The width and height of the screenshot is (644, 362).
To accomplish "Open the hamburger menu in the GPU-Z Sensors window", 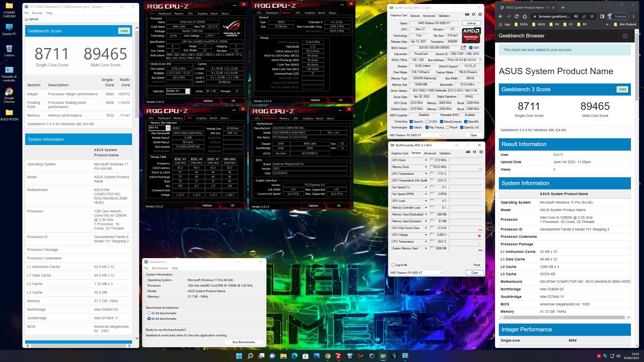I will [481, 152].
